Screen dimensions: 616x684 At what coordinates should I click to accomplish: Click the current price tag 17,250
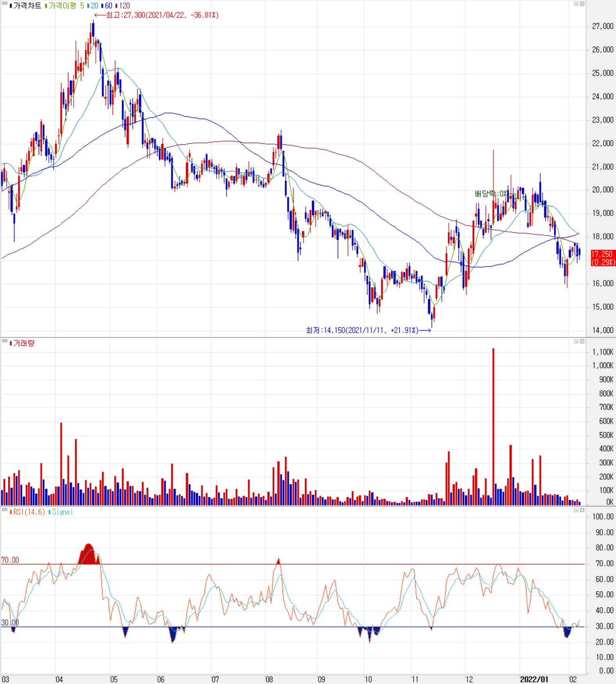tap(603, 258)
